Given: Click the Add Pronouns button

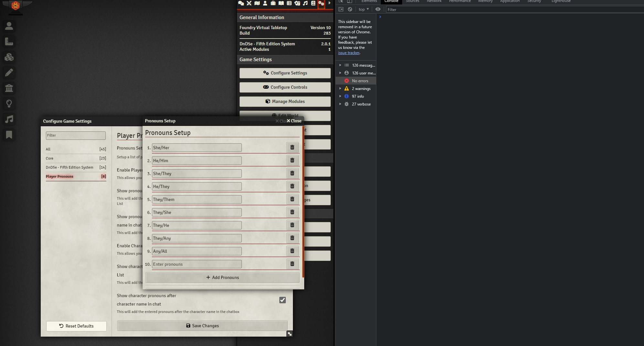Looking at the screenshot, I should [x=222, y=277].
